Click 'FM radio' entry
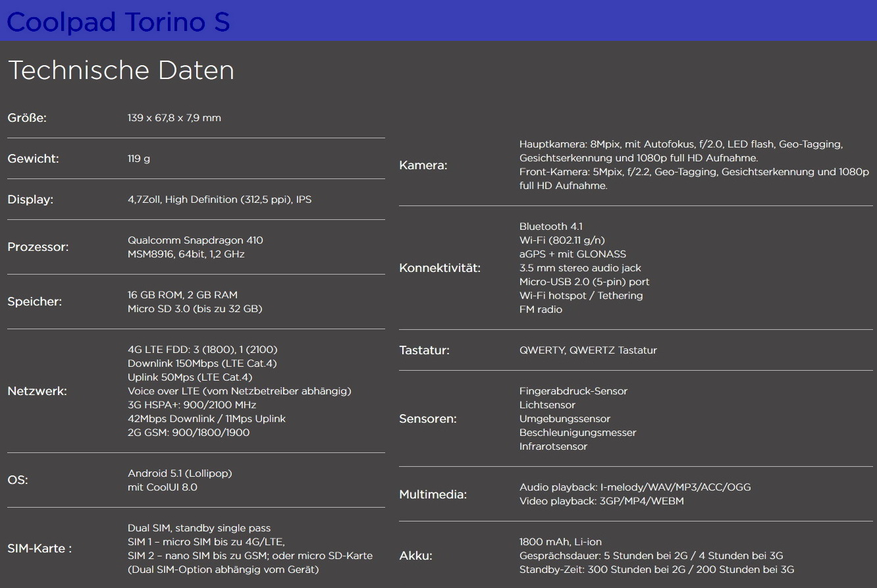 pos(541,309)
